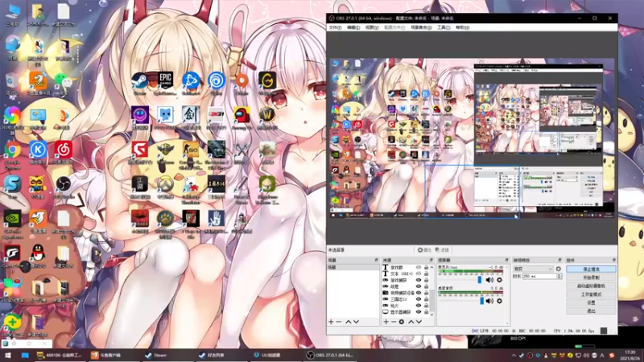The width and height of the screenshot is (644, 362).
Task: Click the Windows Start button
Action: (x=8, y=356)
